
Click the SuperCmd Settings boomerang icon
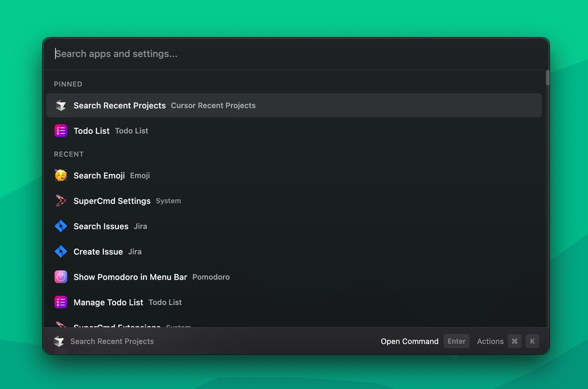[x=60, y=201]
